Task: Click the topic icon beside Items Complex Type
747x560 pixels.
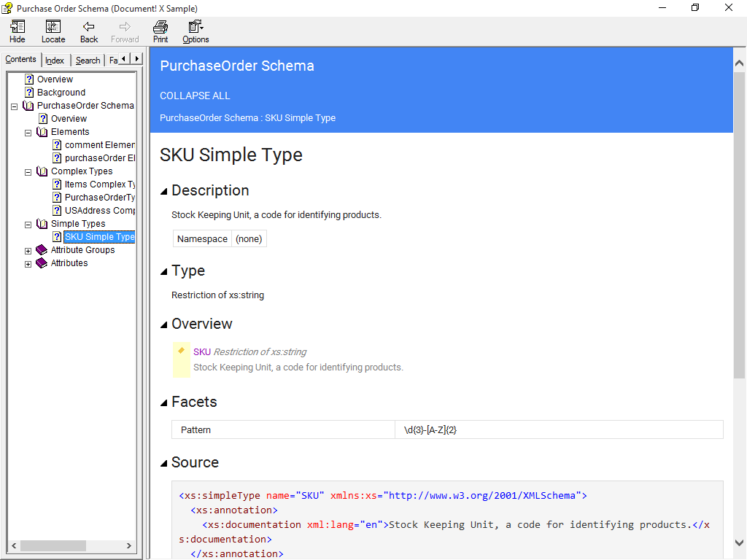Action: tap(57, 184)
